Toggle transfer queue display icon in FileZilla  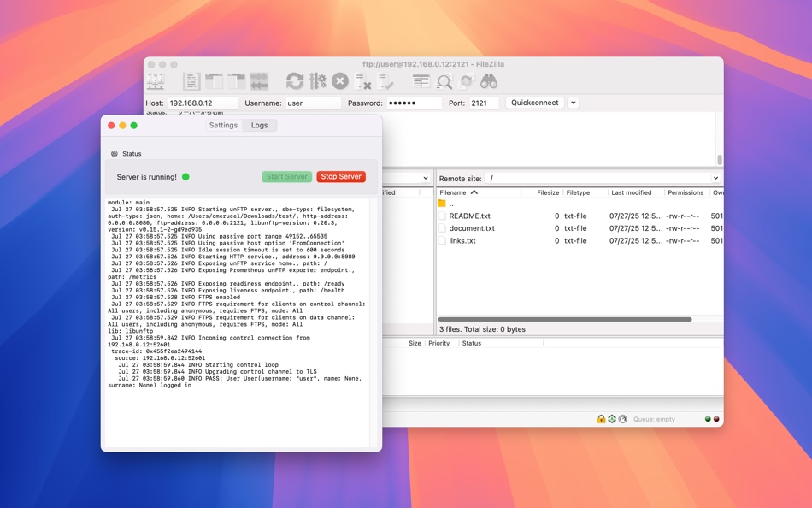(260, 81)
